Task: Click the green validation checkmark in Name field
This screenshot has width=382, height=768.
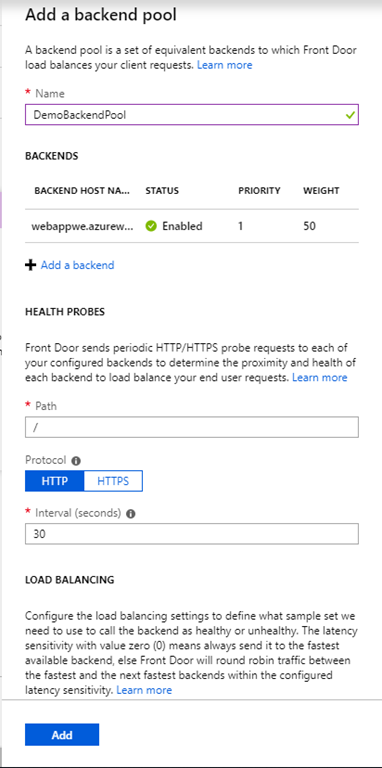Action: pos(350,115)
